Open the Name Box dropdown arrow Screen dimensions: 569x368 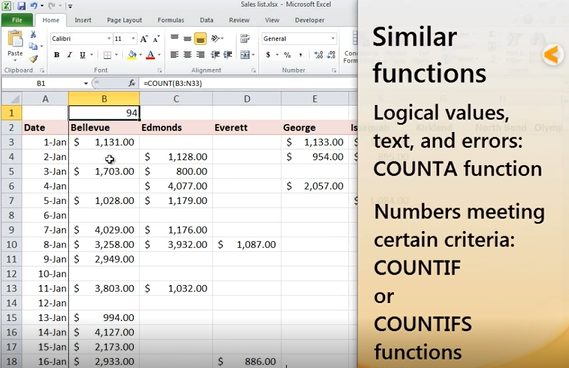point(86,83)
